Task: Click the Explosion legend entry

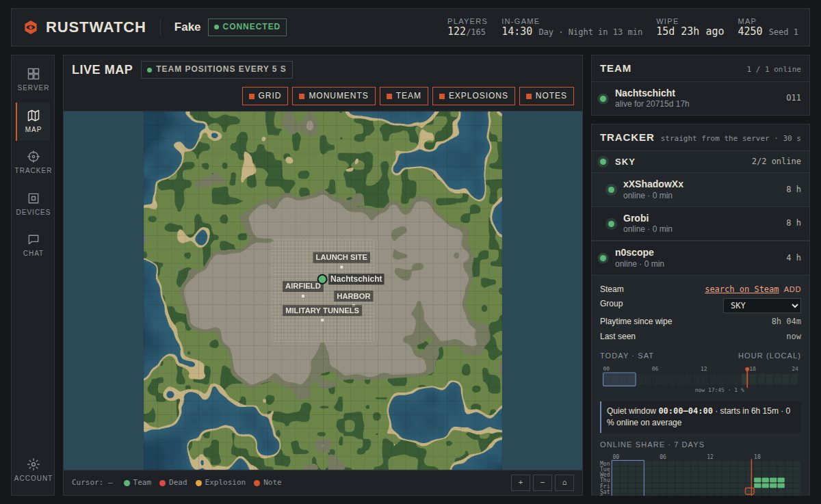Action: [x=220, y=482]
